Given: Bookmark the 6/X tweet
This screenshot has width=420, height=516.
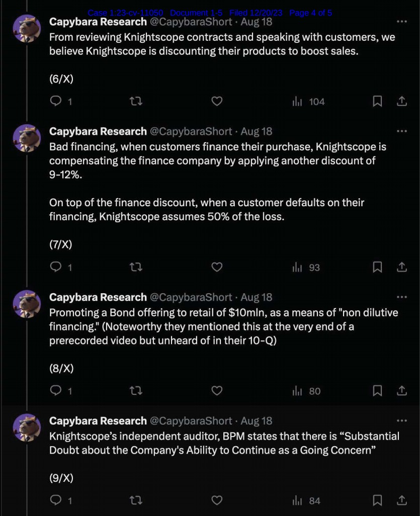Looking at the screenshot, I should point(377,102).
